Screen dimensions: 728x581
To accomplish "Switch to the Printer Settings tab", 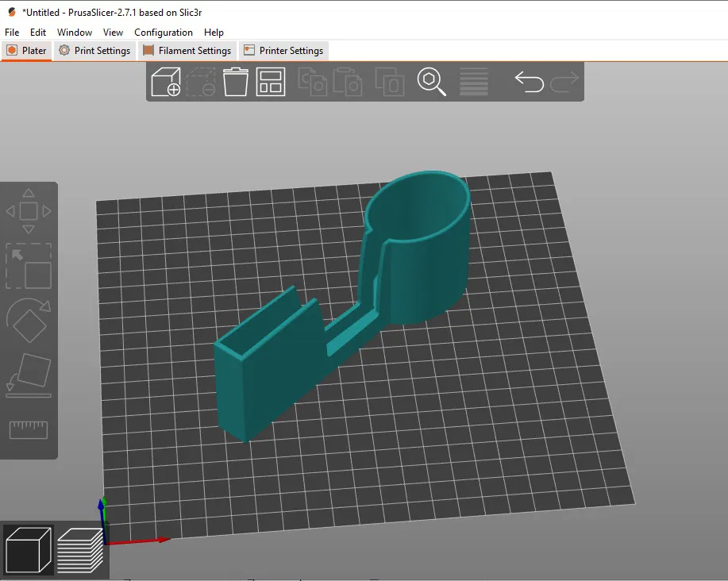I will click(283, 51).
